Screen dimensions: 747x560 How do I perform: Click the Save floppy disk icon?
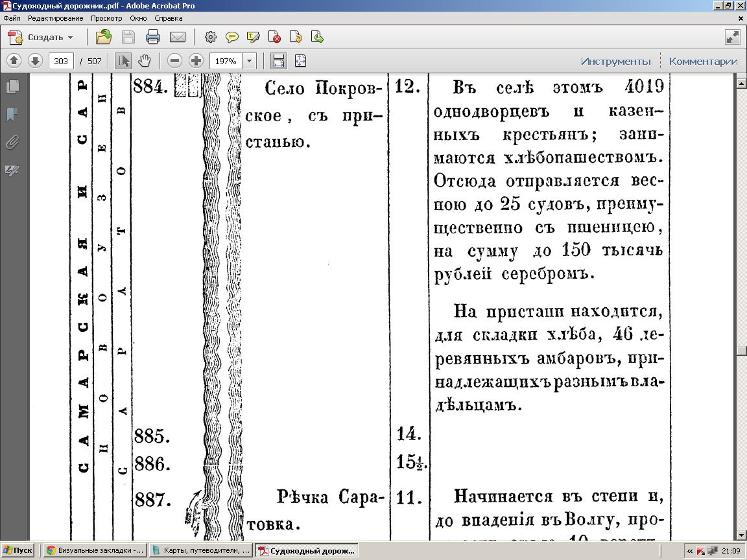[x=128, y=37]
